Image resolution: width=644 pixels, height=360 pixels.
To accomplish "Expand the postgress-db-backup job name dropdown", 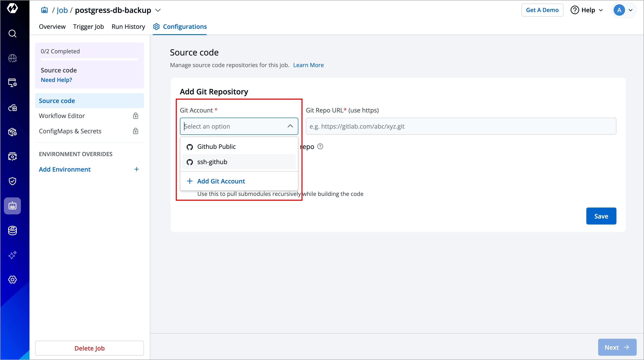I will point(158,10).
